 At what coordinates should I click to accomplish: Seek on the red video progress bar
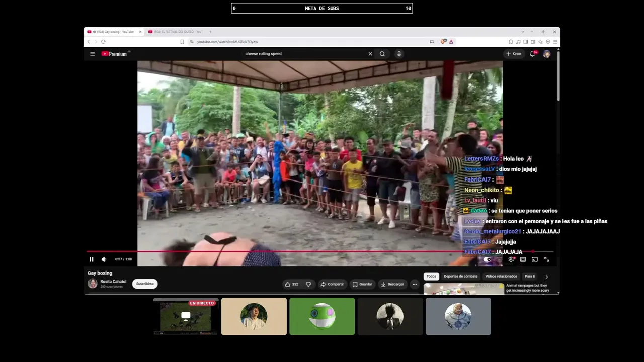pos(320,252)
